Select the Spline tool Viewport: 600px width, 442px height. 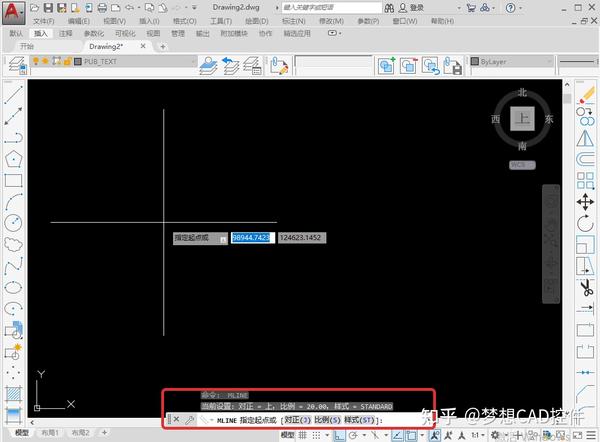13,266
